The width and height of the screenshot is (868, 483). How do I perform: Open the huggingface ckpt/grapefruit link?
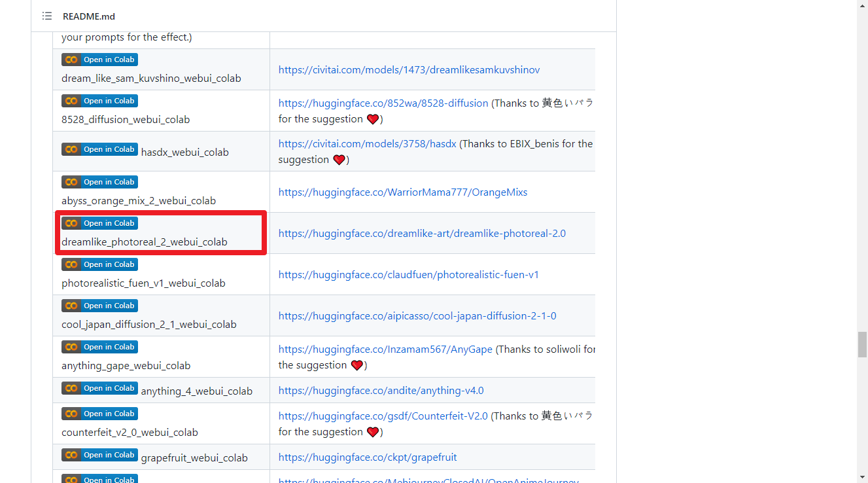368,457
